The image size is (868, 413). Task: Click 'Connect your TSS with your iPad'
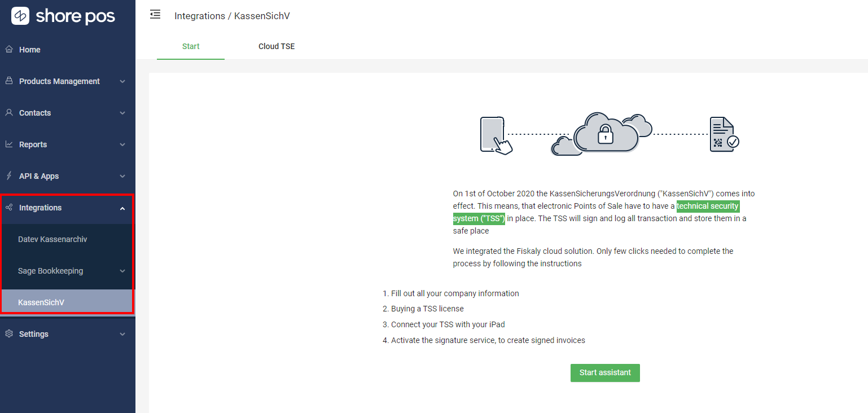point(448,324)
